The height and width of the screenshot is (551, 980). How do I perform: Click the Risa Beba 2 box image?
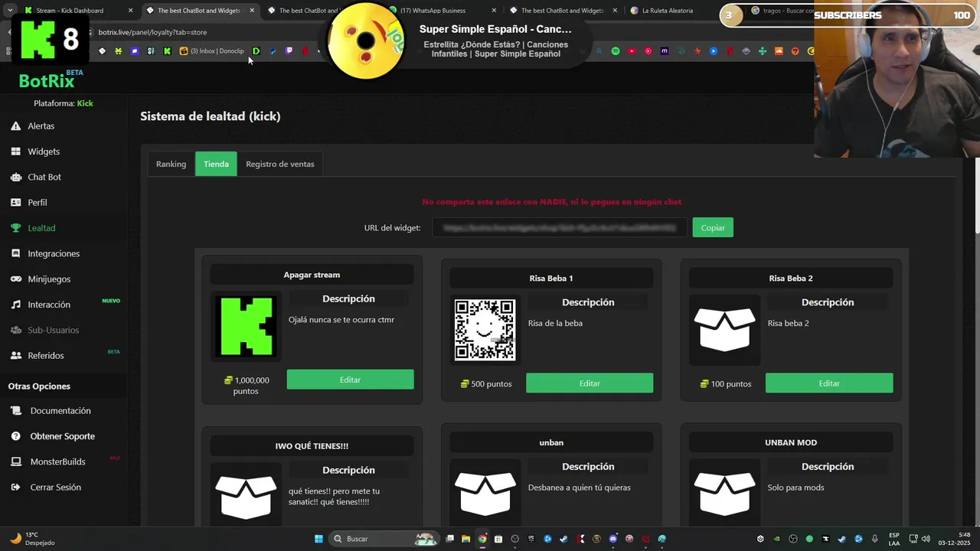(x=724, y=330)
